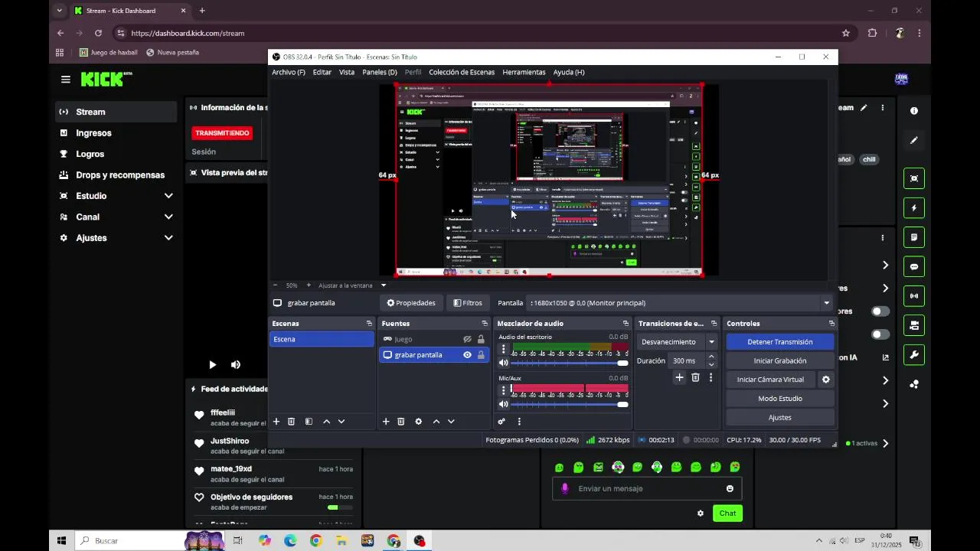The width and height of the screenshot is (980, 551).
Task: Delete selected scene with Escenas trash icon
Action: 291,422
